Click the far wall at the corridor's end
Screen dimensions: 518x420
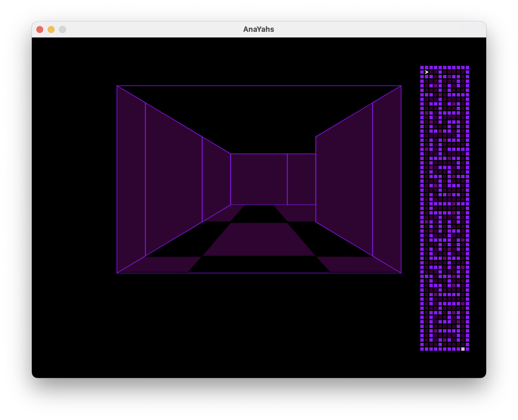click(x=259, y=179)
